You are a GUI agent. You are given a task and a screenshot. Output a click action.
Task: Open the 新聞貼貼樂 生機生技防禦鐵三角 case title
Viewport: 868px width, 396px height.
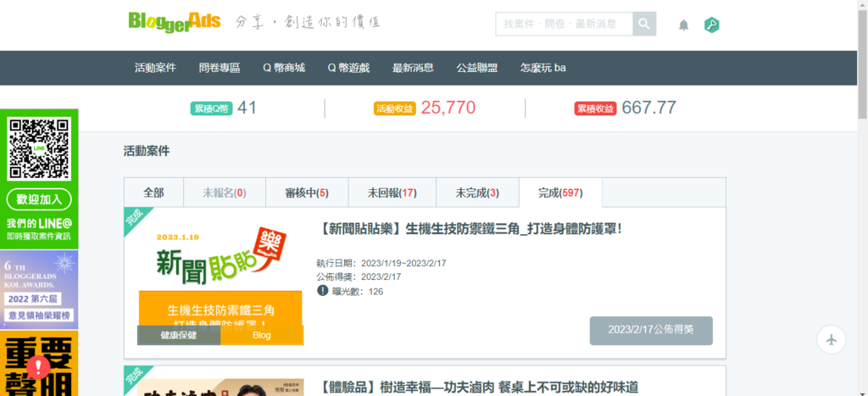pos(471,228)
